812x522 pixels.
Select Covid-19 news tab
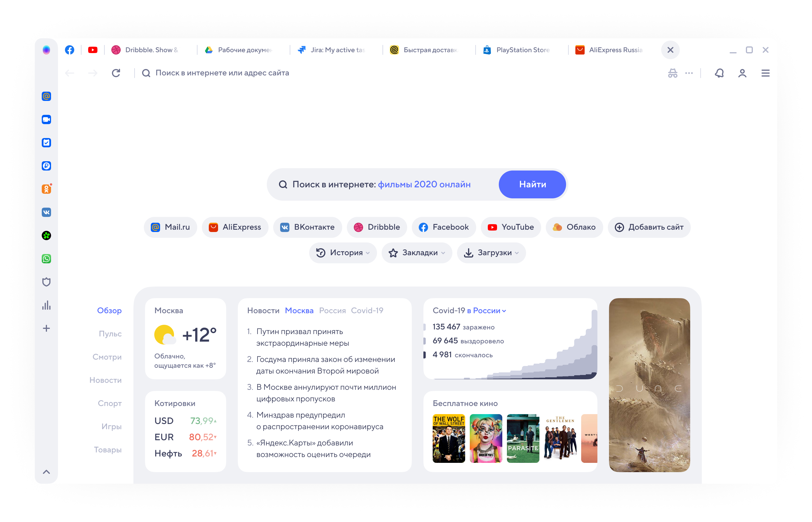pyautogui.click(x=367, y=311)
